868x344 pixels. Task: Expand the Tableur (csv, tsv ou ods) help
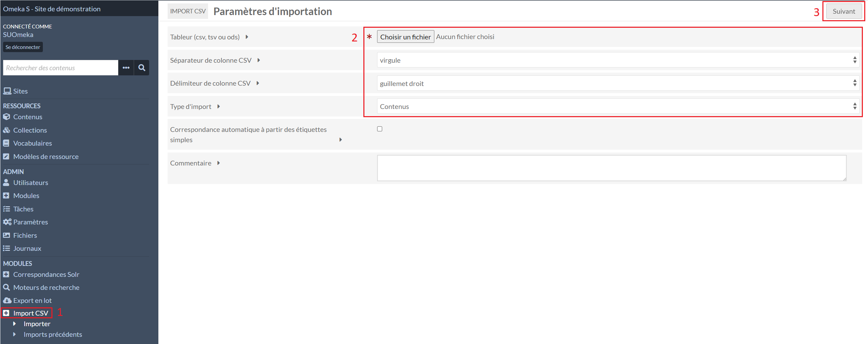click(246, 37)
